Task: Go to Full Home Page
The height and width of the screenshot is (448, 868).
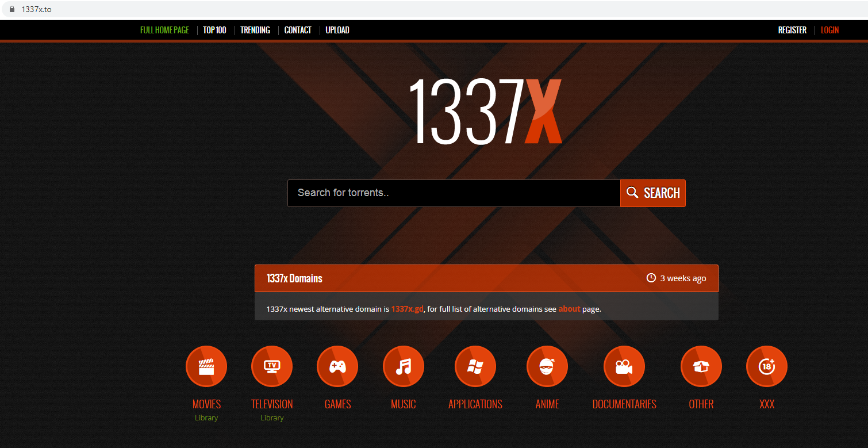Action: tap(164, 30)
